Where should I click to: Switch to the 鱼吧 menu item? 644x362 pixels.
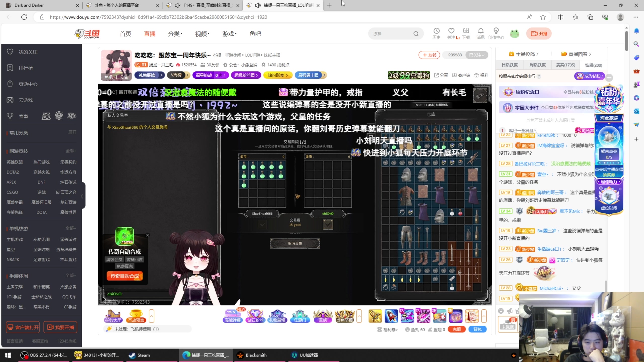point(255,33)
